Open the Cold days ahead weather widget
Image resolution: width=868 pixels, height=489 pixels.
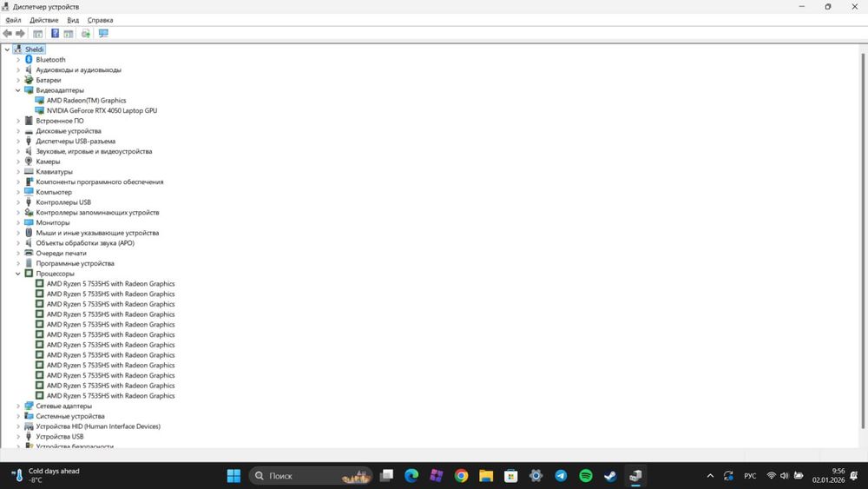pyautogui.click(x=47, y=475)
